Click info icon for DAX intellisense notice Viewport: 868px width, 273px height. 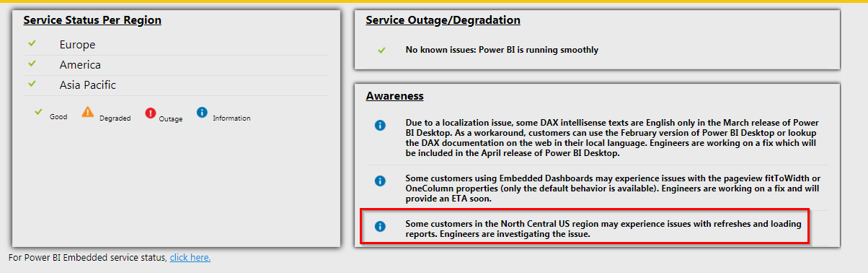[x=380, y=126]
